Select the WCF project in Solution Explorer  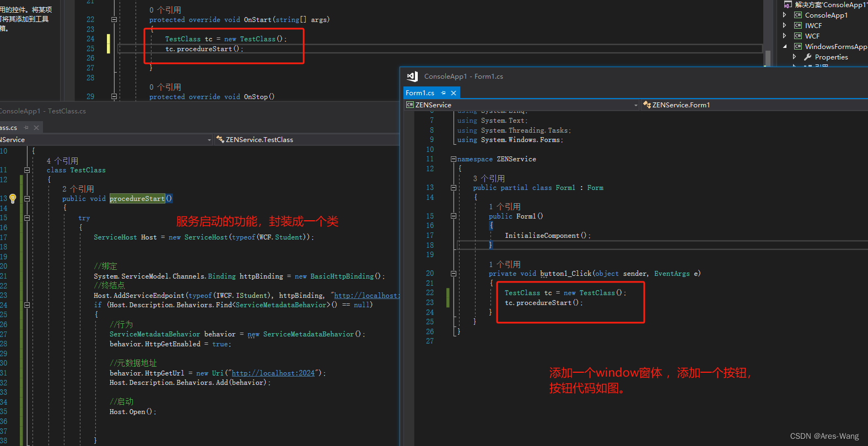(x=812, y=36)
